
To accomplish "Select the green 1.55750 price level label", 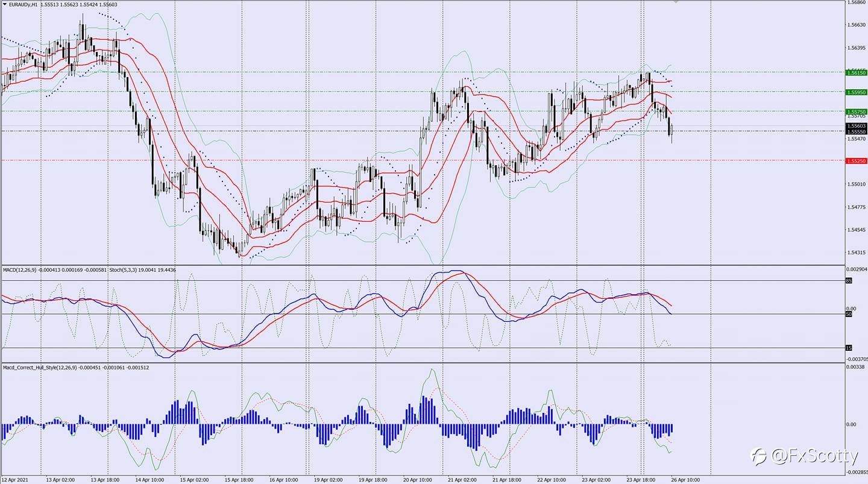I will pos(856,112).
